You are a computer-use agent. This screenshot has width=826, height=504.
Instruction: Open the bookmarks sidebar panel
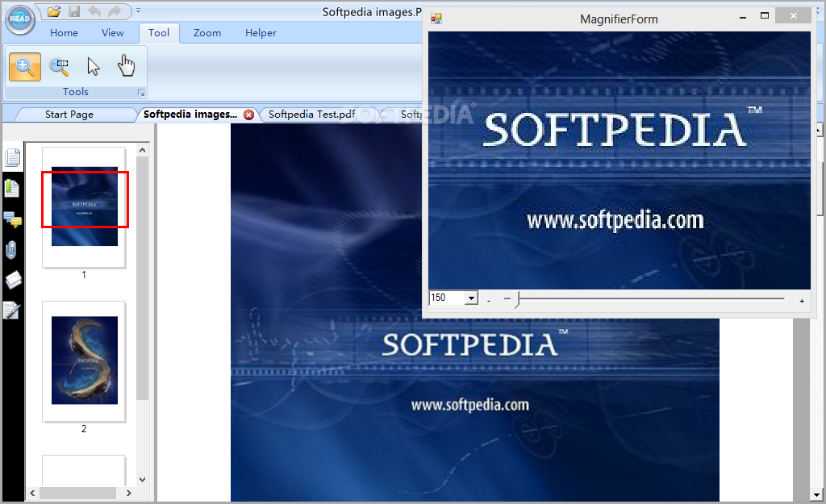11,188
